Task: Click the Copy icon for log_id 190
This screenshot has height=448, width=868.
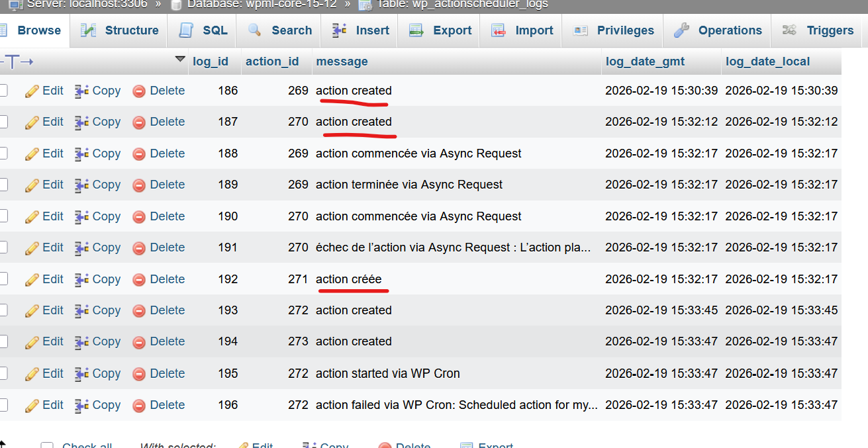Action: point(81,216)
